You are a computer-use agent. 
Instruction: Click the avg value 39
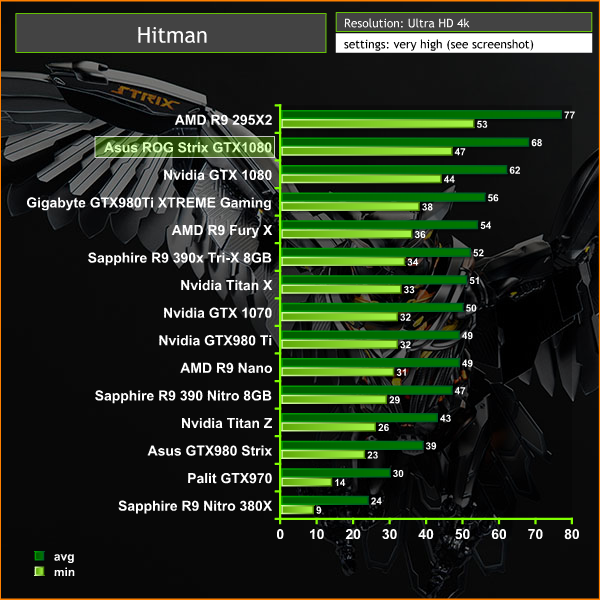[431, 446]
